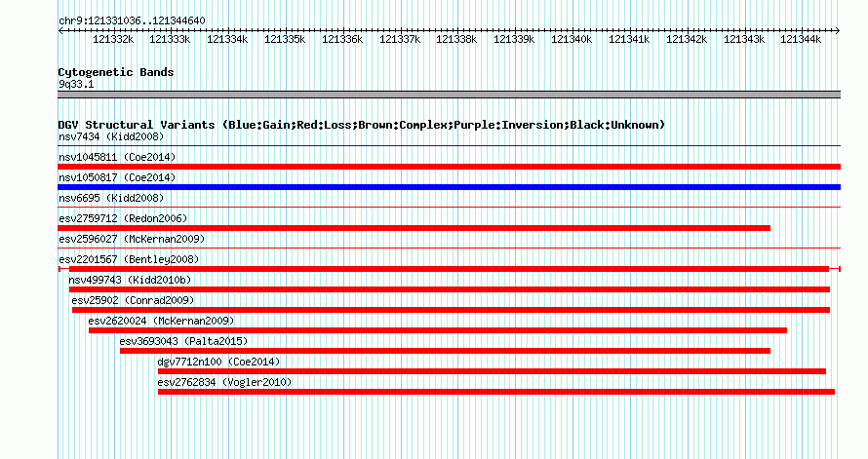Click the 121332k ruler tick label
This screenshot has height=459, width=868.
113,39
